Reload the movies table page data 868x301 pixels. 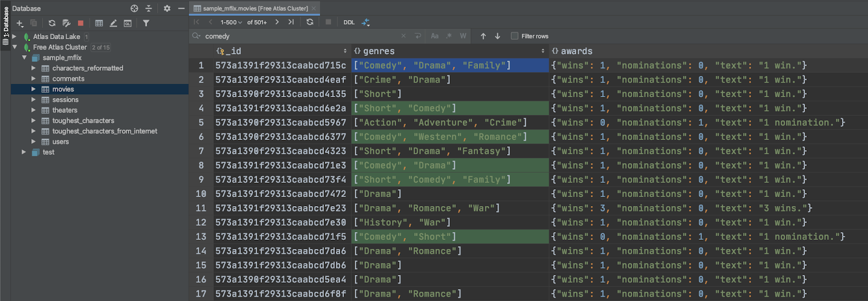pos(310,22)
